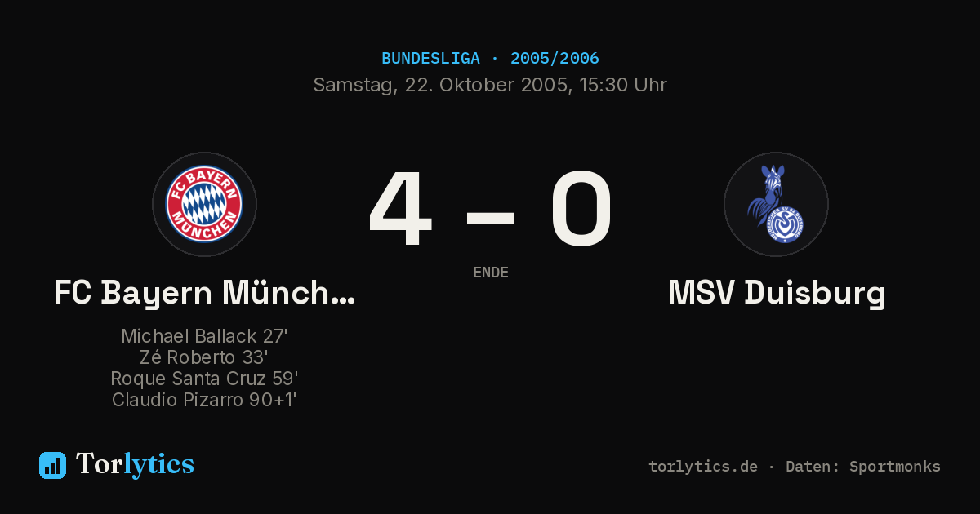
Task: Click the match date Samstag, 22. Oktober 2005
Action: 441,85
